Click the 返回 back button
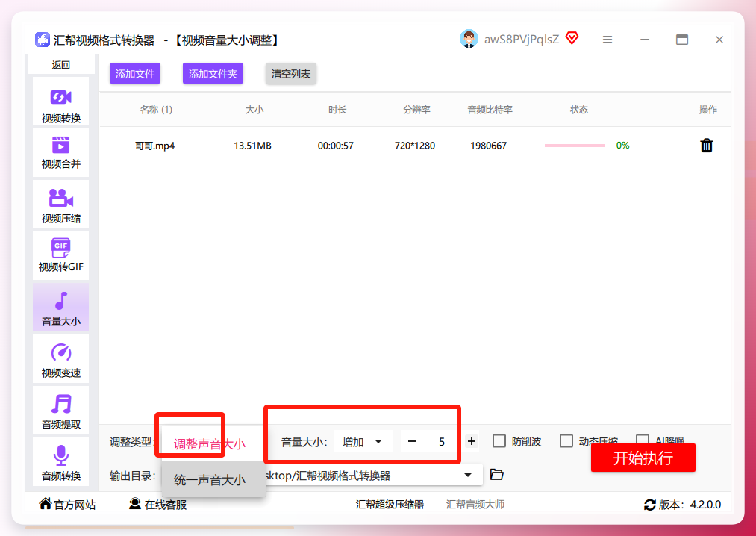Screen dimensions: 756x536 pos(60,65)
